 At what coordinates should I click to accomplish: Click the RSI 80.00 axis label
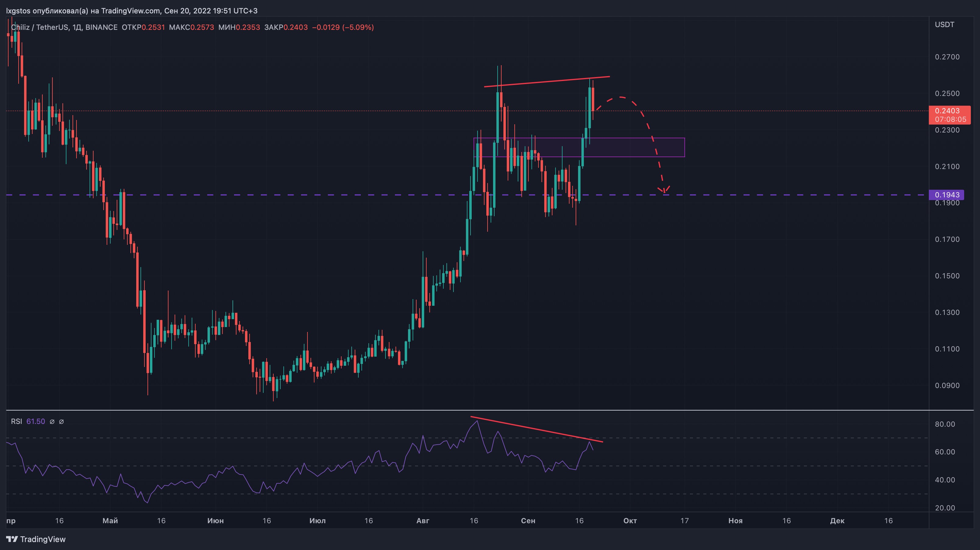pos(945,424)
